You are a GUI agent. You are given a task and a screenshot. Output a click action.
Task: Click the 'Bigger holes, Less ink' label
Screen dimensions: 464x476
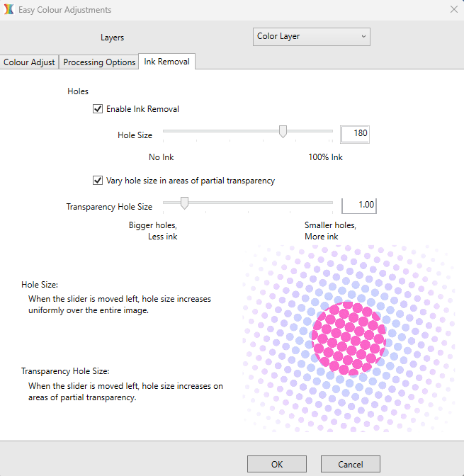(153, 231)
